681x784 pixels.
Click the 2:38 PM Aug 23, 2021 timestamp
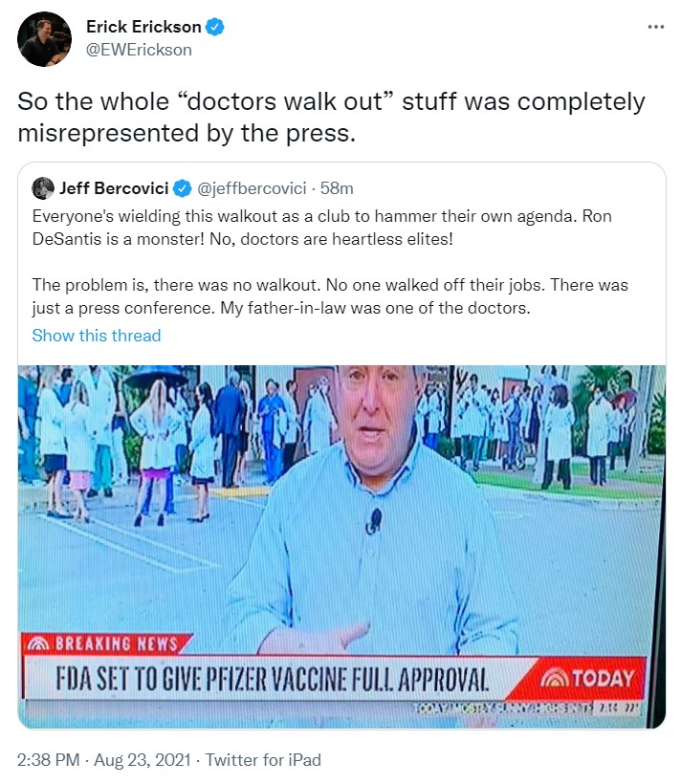(104, 760)
